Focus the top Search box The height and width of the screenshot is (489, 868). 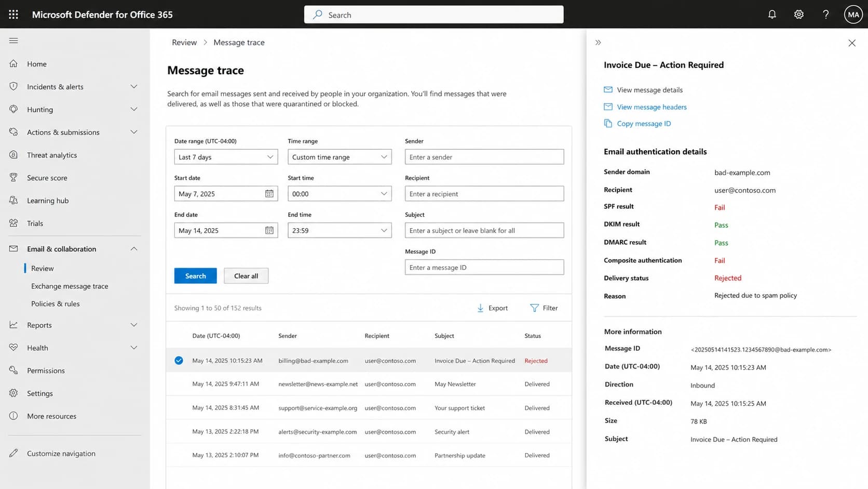(433, 15)
